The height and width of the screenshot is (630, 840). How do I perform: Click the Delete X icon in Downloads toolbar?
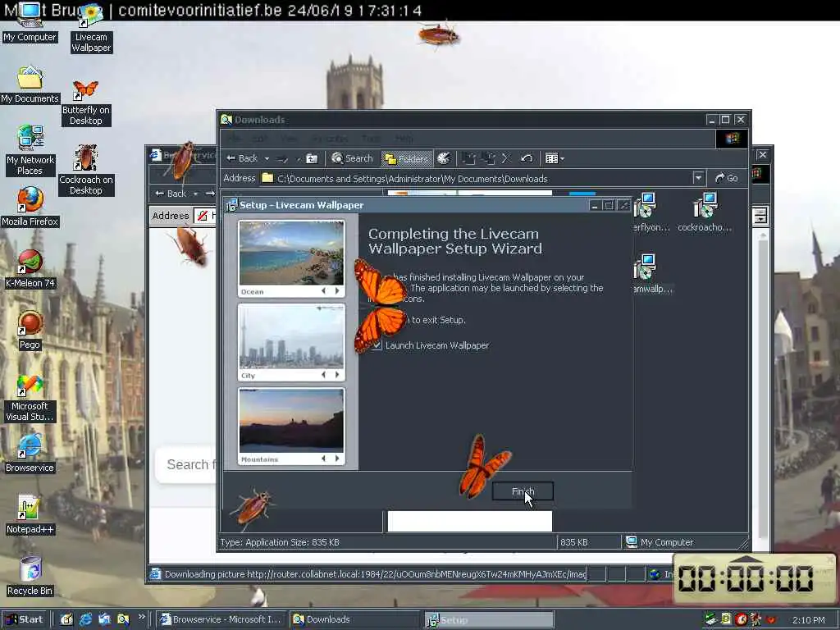pyautogui.click(x=506, y=158)
